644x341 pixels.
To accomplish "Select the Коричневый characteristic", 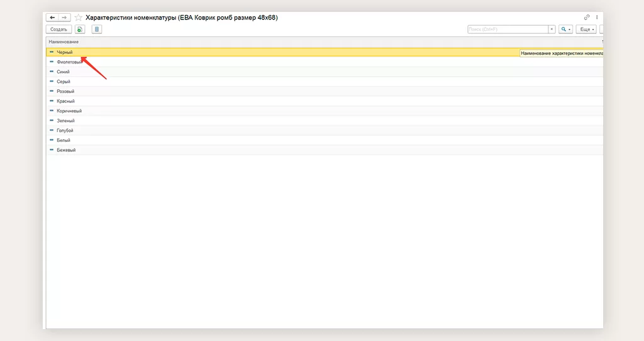I will (x=69, y=111).
